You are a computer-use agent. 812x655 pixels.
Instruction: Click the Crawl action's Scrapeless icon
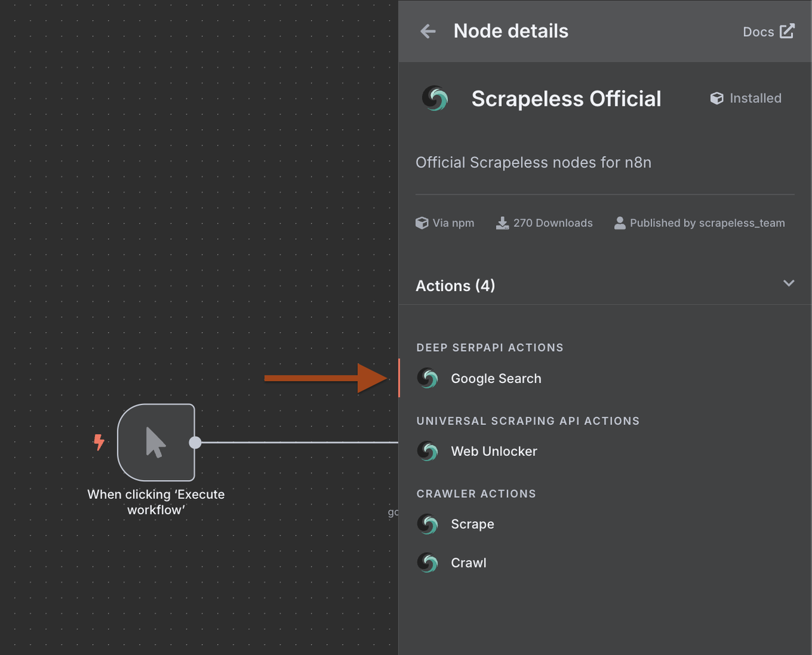coord(428,563)
